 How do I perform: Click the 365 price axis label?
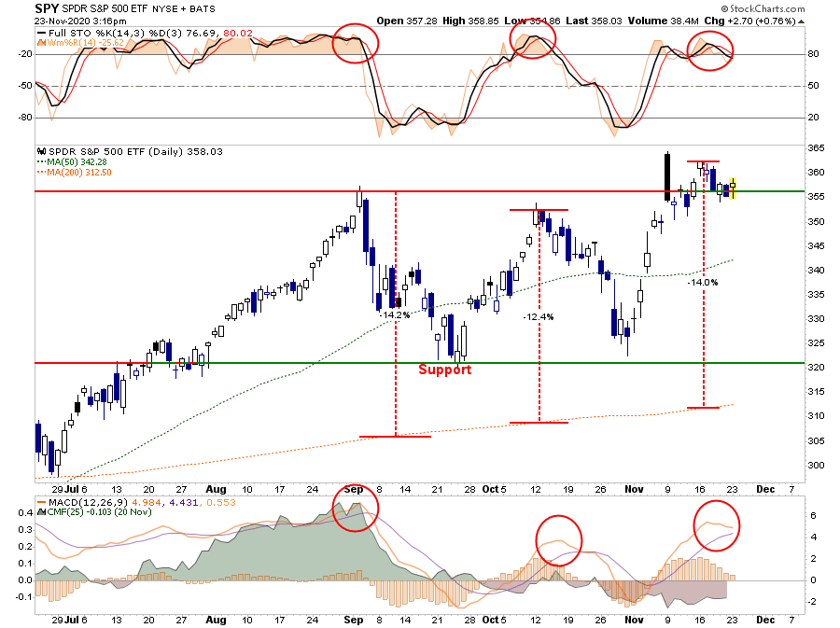click(817, 148)
